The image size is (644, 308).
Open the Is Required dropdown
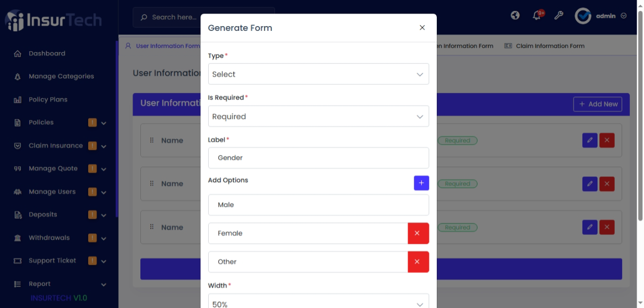(x=318, y=116)
